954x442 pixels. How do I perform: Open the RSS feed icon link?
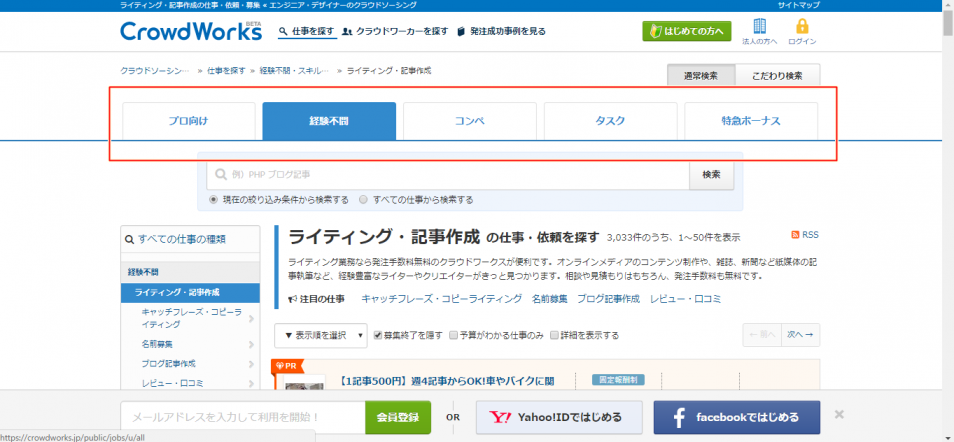(804, 234)
